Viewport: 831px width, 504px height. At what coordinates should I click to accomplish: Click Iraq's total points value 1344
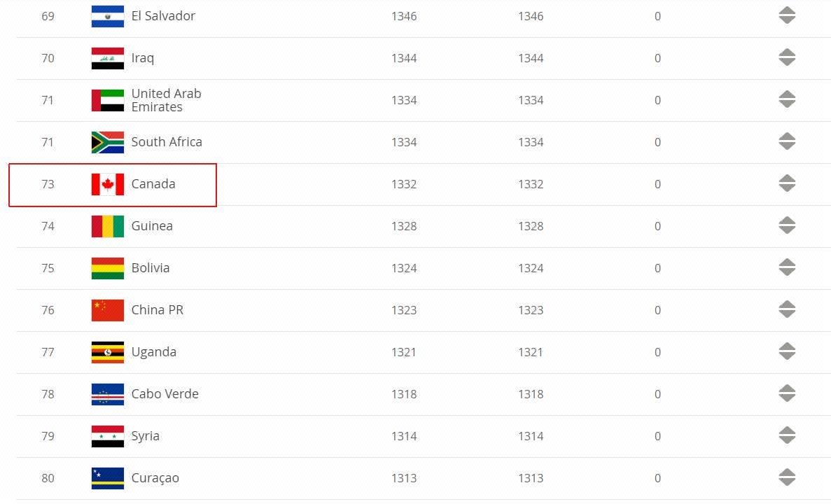tap(404, 58)
